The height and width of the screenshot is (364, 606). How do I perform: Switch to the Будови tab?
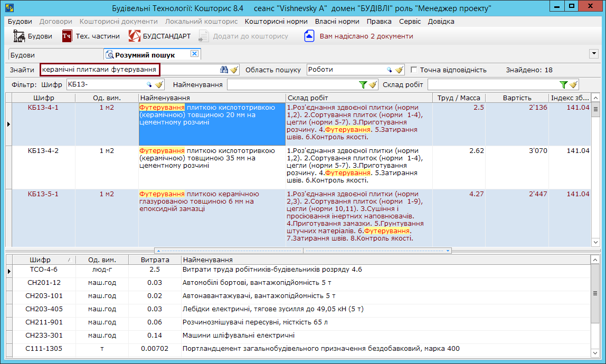(55, 55)
